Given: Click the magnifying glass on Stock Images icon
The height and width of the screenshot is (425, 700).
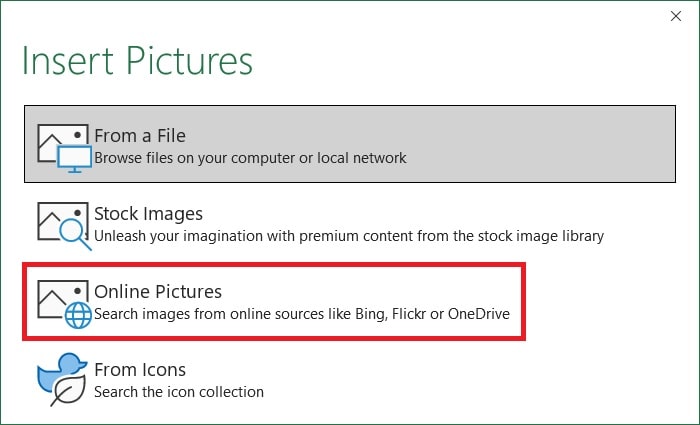Looking at the screenshot, I should 75,234.
